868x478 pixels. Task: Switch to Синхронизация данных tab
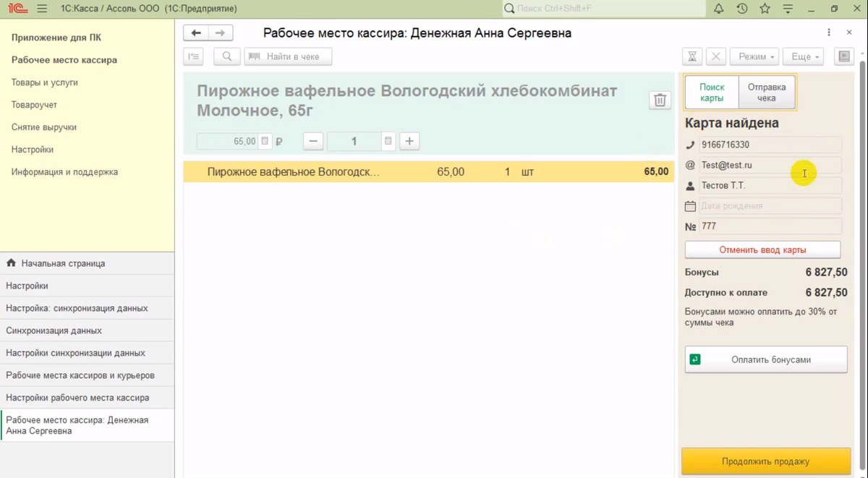(x=87, y=330)
